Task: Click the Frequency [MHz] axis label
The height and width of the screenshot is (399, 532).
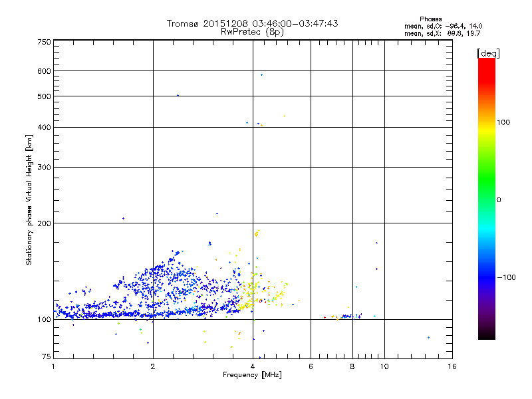Action: (x=252, y=375)
